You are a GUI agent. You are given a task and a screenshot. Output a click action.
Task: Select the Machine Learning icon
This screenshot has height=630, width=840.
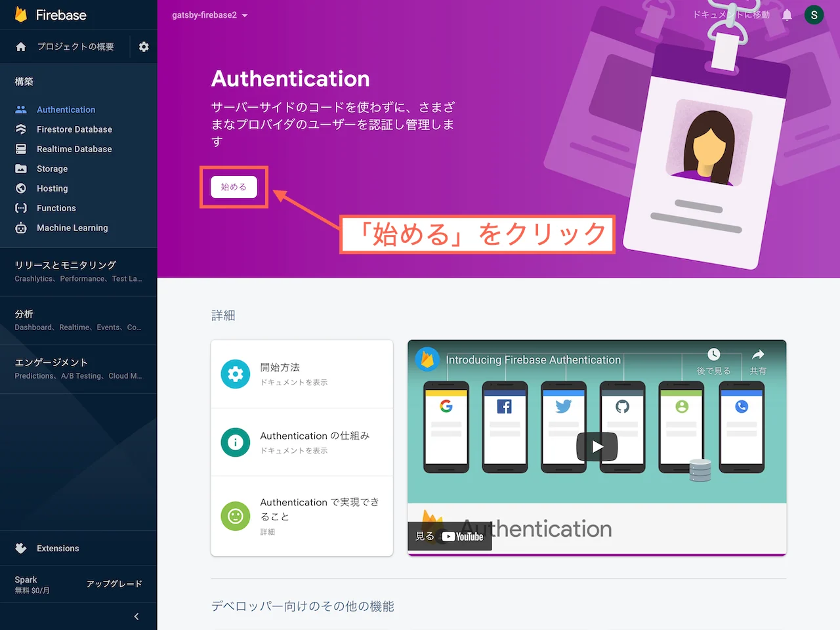[x=22, y=228]
